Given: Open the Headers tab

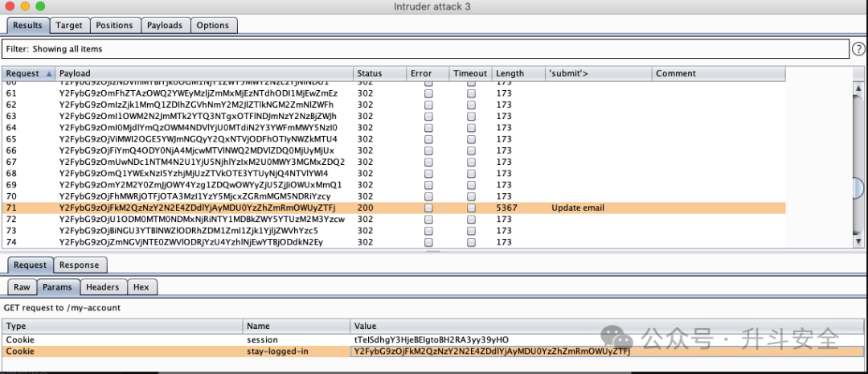Looking at the screenshot, I should click(103, 287).
